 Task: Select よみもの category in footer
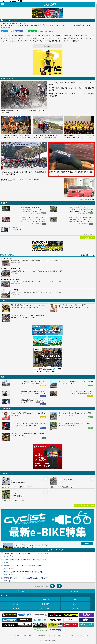[15, 604]
